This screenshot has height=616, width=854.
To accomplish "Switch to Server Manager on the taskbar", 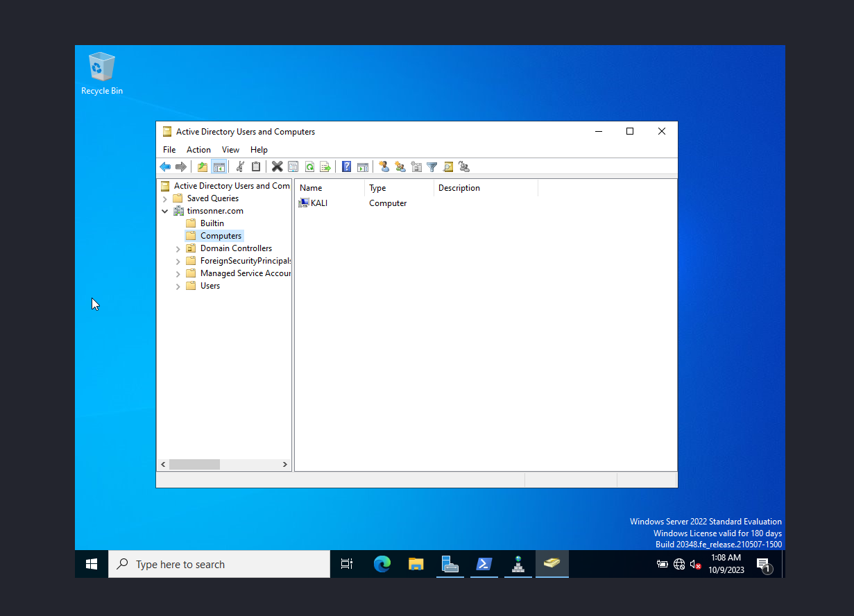I will (x=450, y=565).
